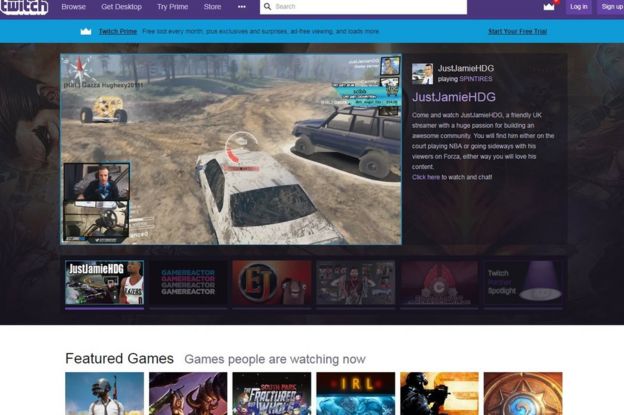Open the SPINTIRES game link

pos(476,79)
